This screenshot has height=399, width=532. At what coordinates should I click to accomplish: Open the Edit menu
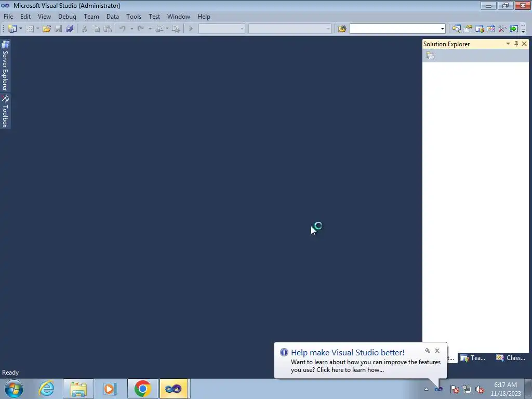[25, 16]
